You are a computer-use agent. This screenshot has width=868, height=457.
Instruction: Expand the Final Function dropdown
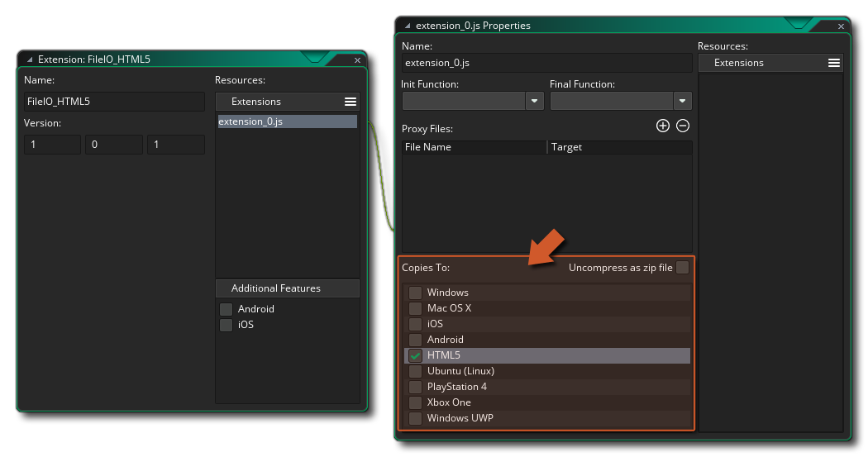click(682, 101)
